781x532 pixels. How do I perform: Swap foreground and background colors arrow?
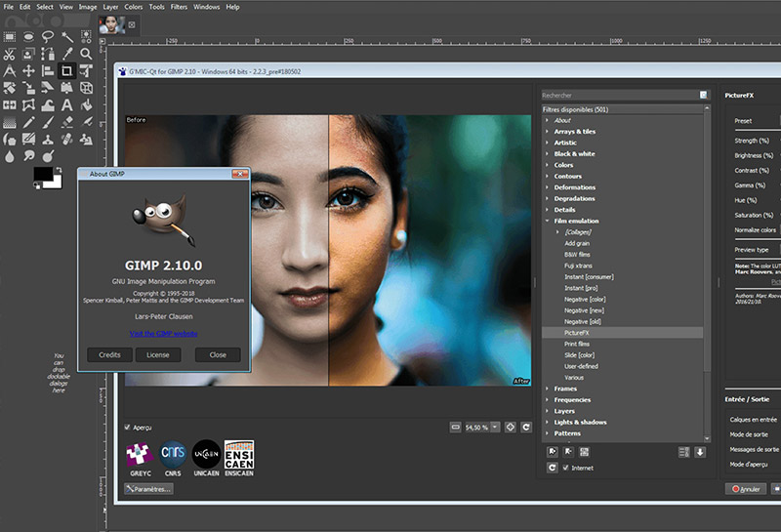click(x=59, y=170)
